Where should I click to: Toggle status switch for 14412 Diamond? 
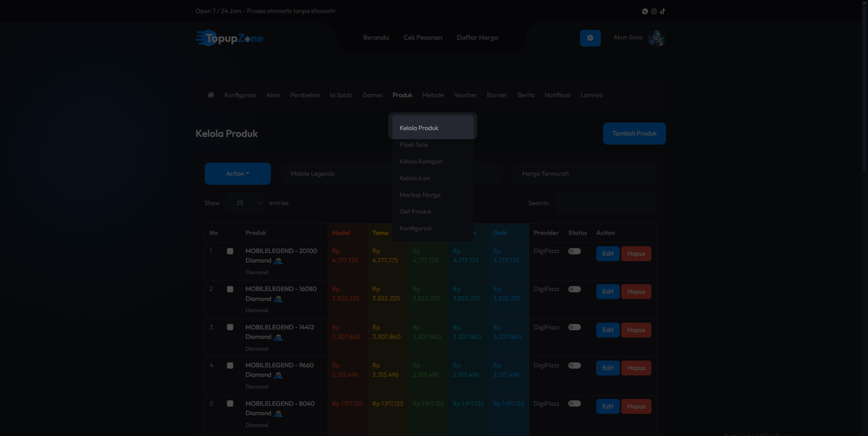tap(575, 327)
